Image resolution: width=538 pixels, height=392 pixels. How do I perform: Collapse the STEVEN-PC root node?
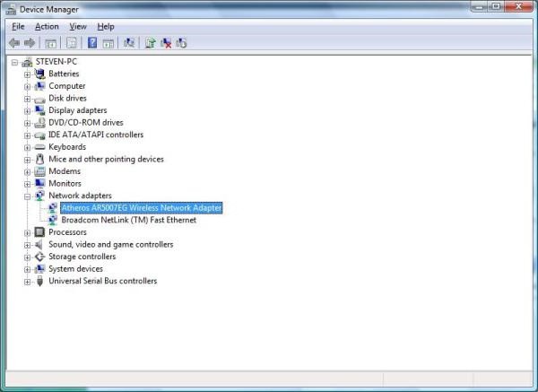coord(15,62)
